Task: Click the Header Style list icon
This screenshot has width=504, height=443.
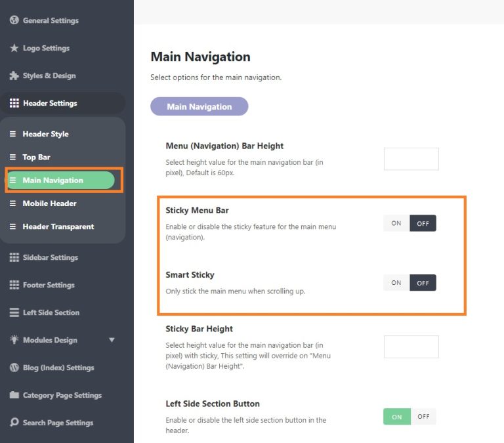Action: click(x=12, y=134)
